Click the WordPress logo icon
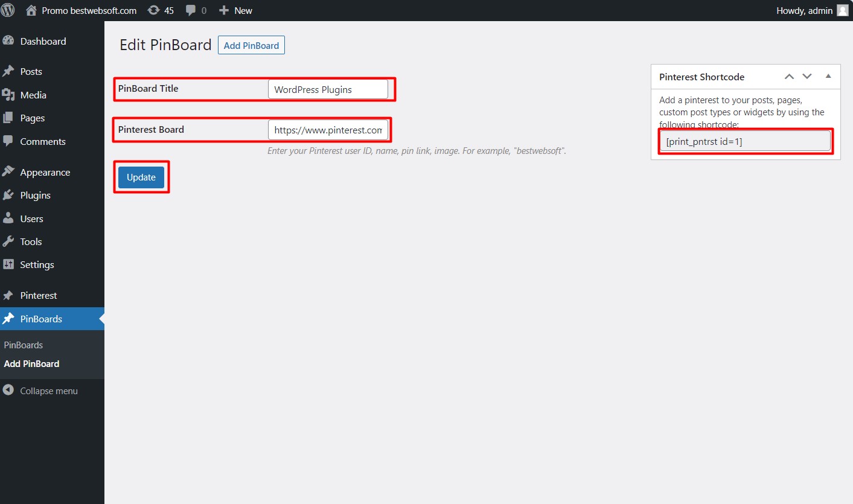This screenshot has height=504, width=853. coord(8,10)
